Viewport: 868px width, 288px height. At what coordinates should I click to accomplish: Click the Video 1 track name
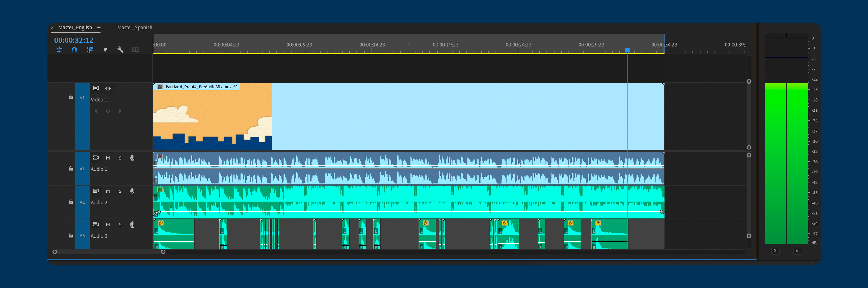coord(99,100)
